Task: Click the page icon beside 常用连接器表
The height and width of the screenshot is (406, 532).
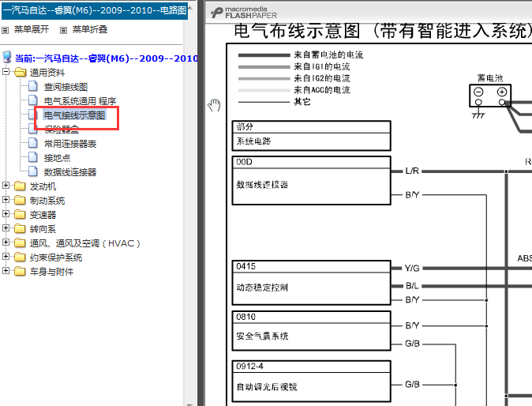Action: pyautogui.click(x=33, y=143)
